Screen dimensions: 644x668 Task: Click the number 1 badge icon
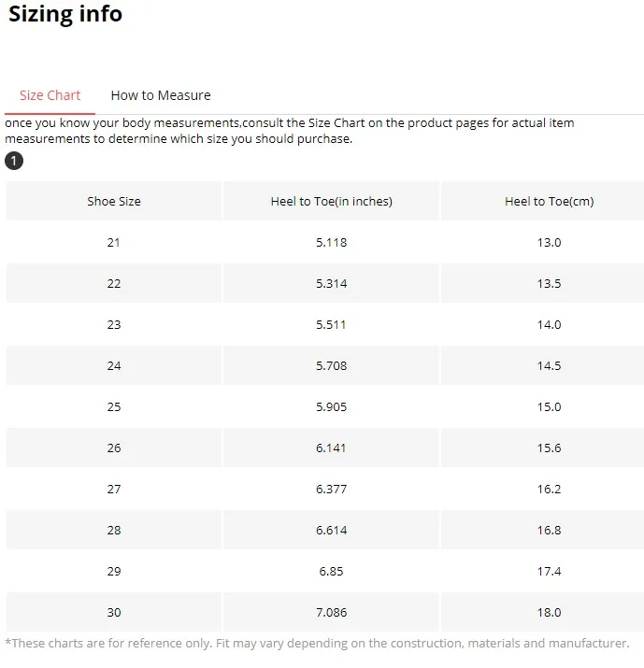14,162
